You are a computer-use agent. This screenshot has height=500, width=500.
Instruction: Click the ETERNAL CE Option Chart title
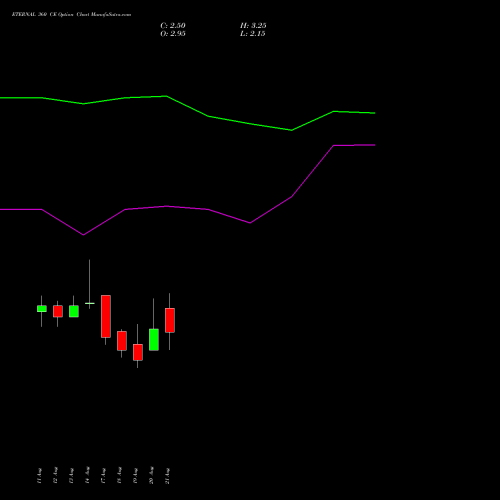[x=71, y=15]
